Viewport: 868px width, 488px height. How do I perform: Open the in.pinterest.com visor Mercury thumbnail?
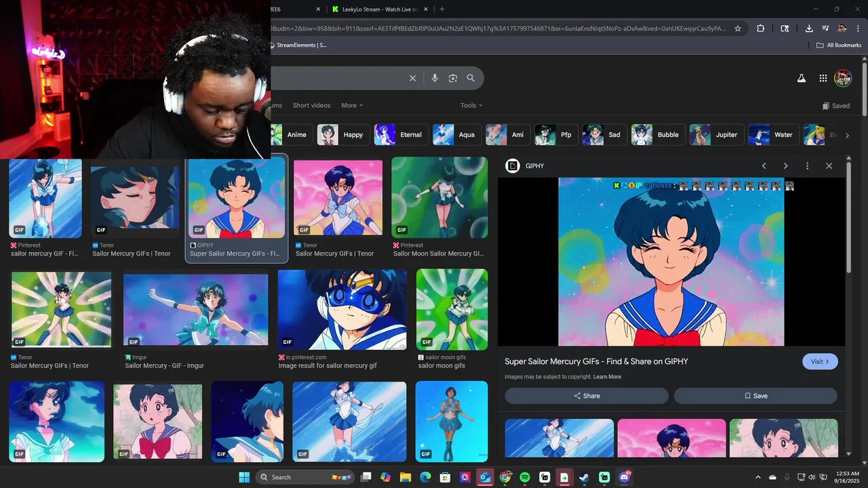(x=342, y=309)
